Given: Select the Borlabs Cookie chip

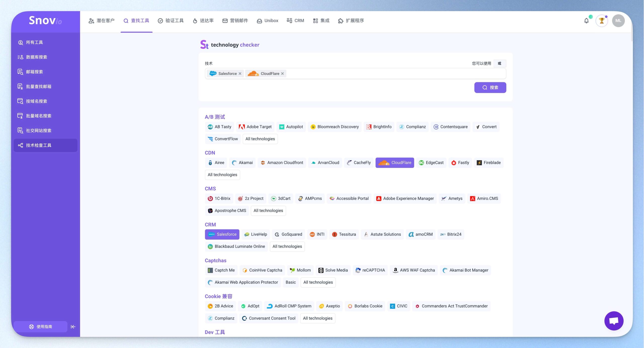Looking at the screenshot, I should click(x=365, y=306).
